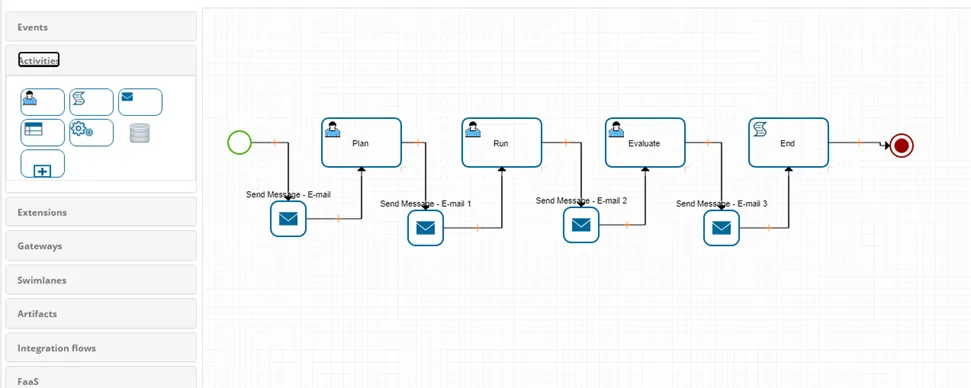The image size is (971, 388).
Task: Click the orange marker after the E-mail 3 node
Action: [769, 228]
